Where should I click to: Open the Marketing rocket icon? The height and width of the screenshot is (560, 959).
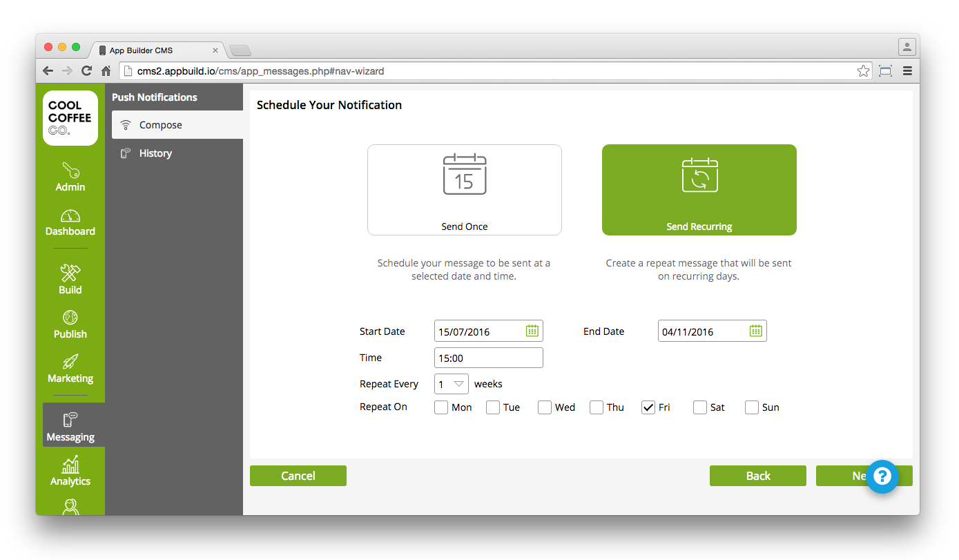pos(70,362)
